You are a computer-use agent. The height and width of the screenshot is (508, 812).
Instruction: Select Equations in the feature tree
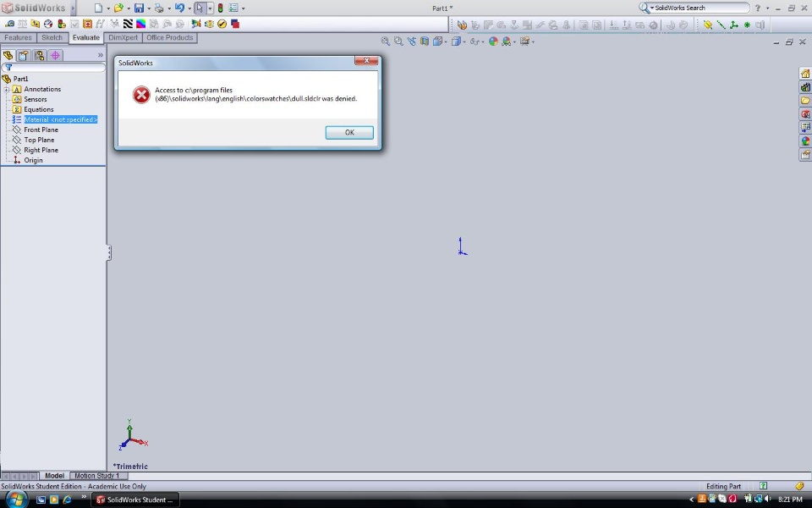(x=38, y=109)
